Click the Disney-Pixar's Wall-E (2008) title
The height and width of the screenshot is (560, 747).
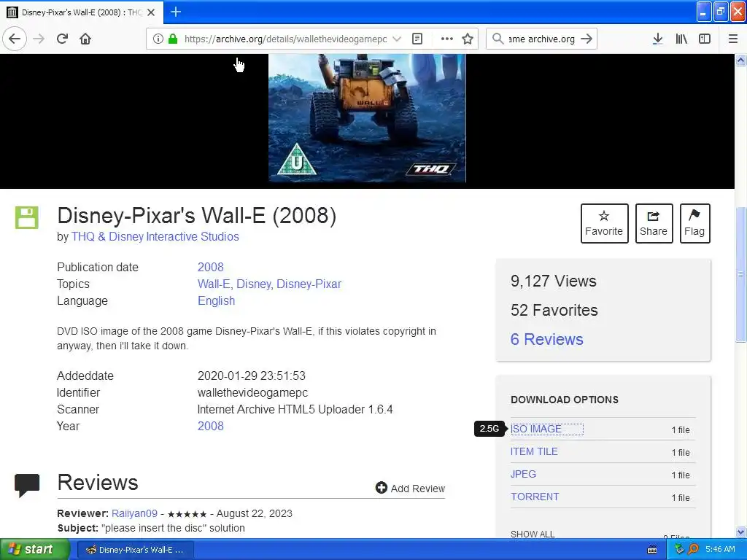click(197, 216)
